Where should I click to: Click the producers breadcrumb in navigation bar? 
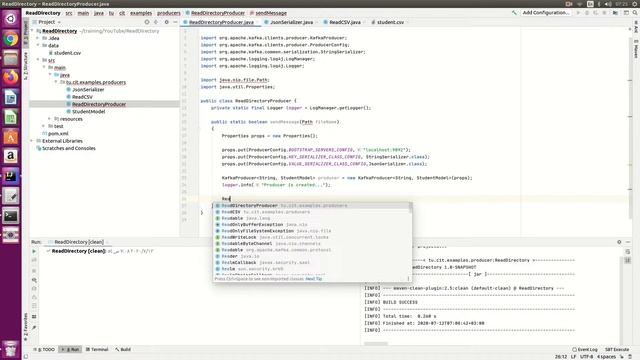click(x=169, y=13)
